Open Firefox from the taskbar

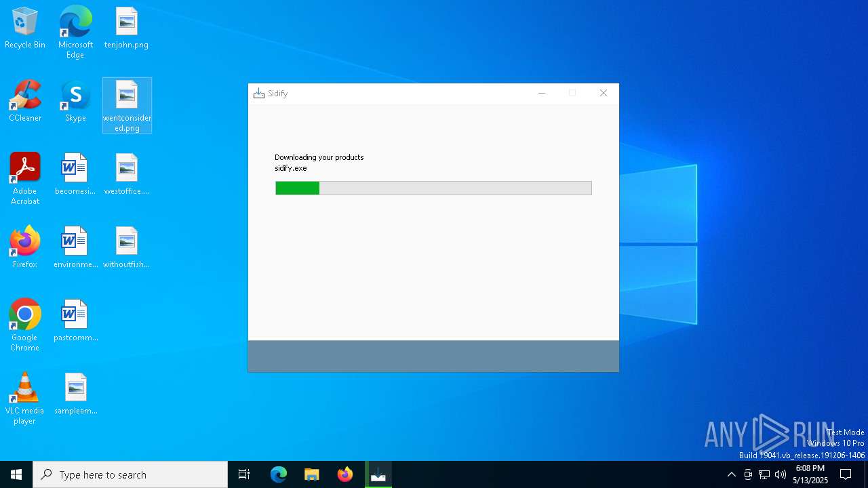(345, 474)
